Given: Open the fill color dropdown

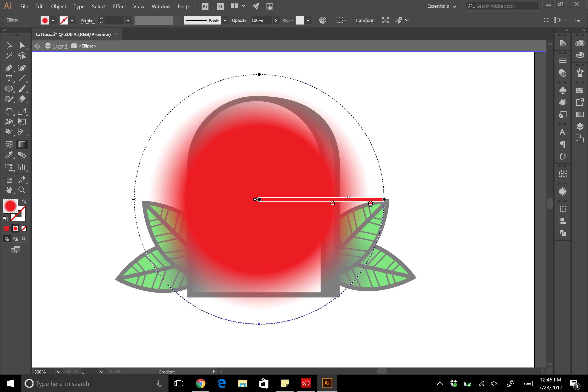Looking at the screenshot, I should 53,20.
